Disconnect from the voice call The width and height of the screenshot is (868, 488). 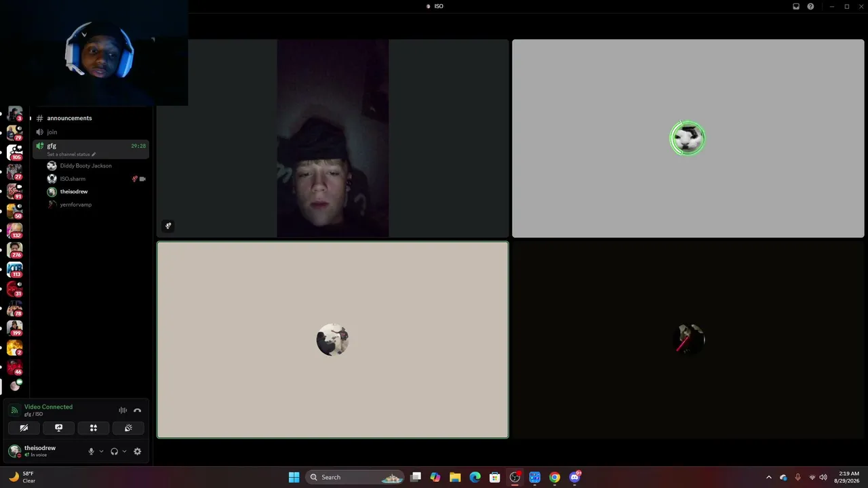[137, 410]
